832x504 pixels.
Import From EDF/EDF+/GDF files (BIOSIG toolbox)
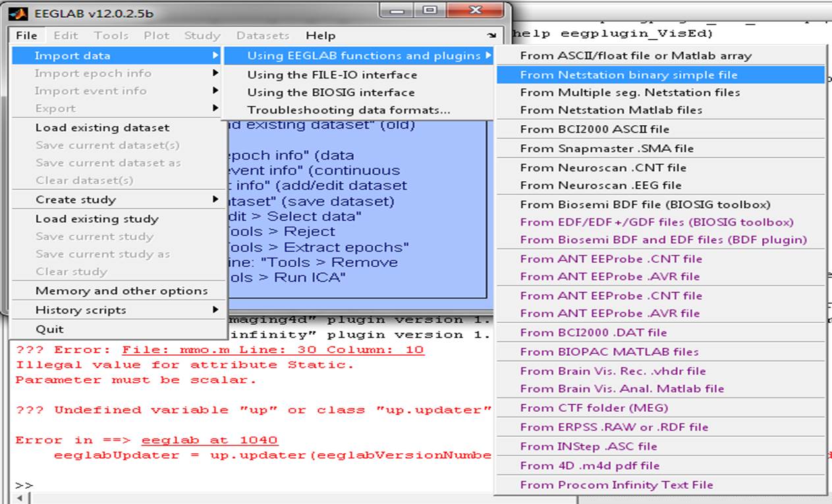(661, 222)
